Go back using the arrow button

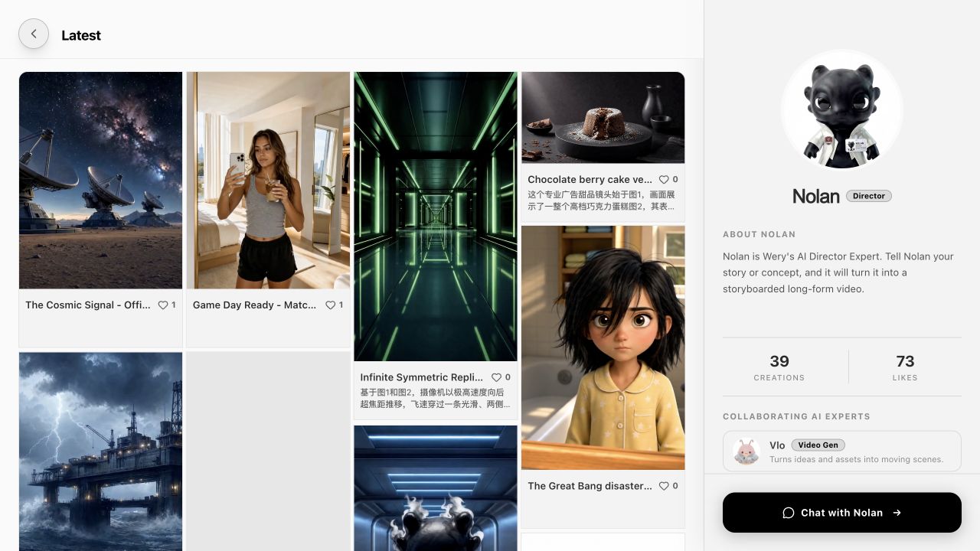(34, 34)
